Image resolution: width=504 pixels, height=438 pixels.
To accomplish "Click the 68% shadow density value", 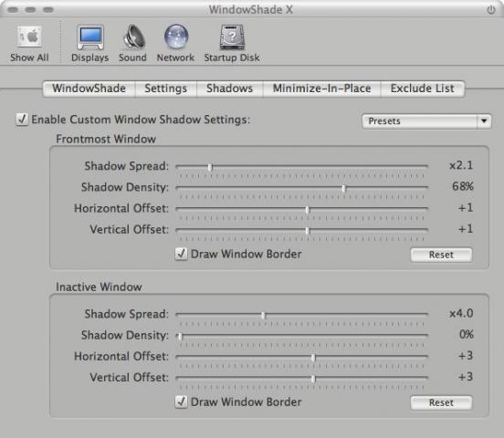I will tap(463, 186).
